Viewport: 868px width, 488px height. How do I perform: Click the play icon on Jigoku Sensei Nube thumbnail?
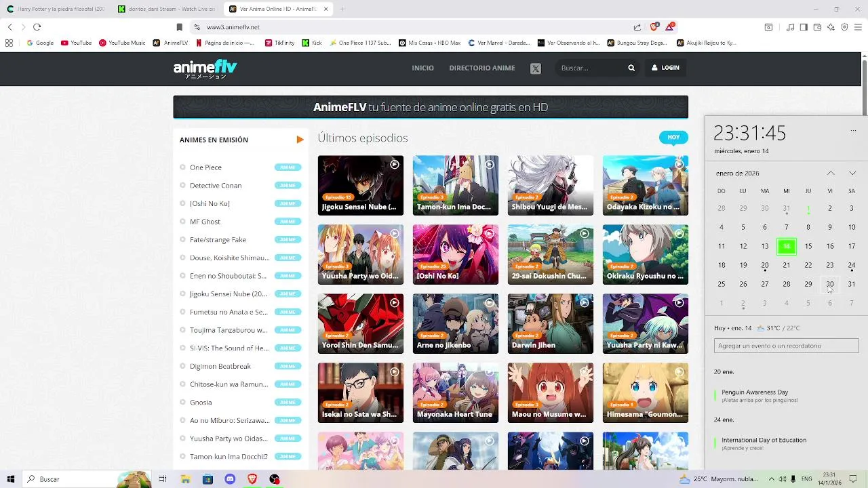[394, 165]
